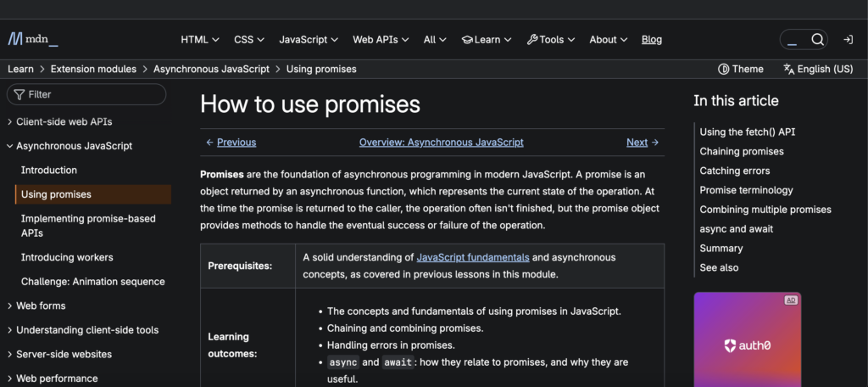The height and width of the screenshot is (387, 868).
Task: Open Introducing workers page
Action: (67, 258)
